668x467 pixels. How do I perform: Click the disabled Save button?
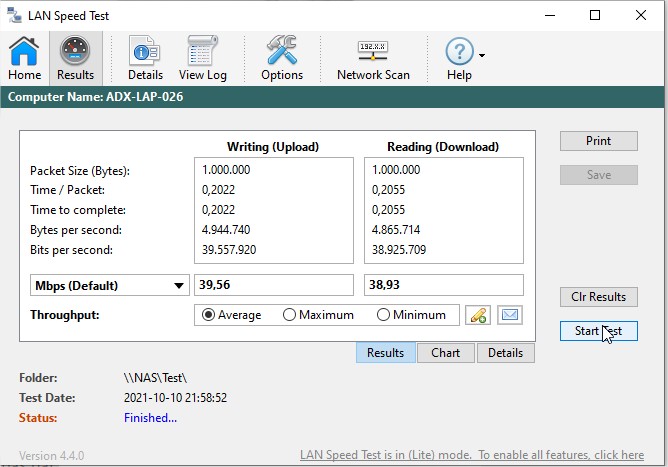pyautogui.click(x=599, y=175)
